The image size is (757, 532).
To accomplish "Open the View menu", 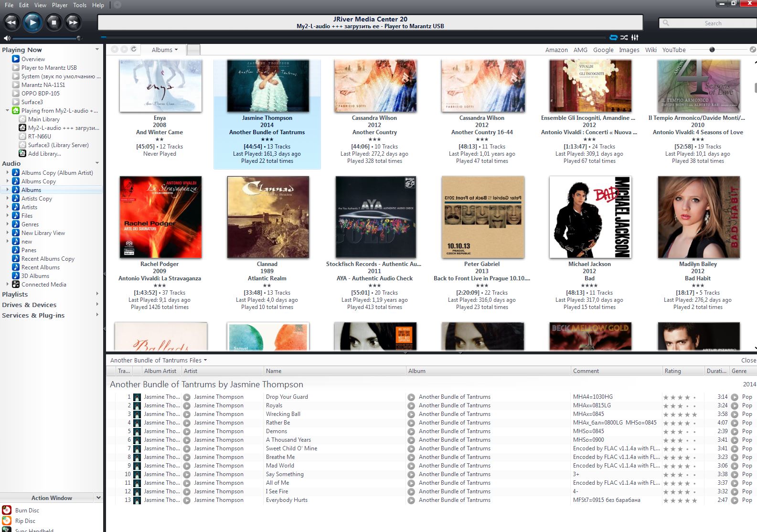I will (x=40, y=5).
